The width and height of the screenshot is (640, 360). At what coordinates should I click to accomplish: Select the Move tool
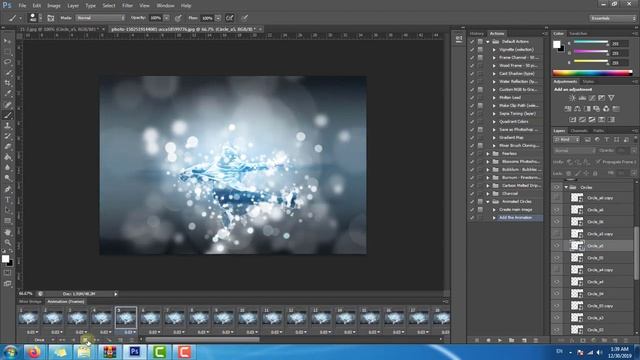pyautogui.click(x=7, y=41)
